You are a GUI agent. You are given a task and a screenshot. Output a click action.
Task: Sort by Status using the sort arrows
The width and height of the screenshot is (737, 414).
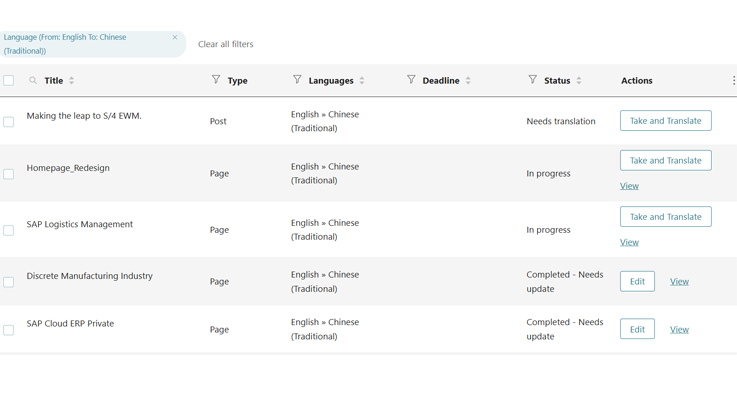(x=579, y=81)
